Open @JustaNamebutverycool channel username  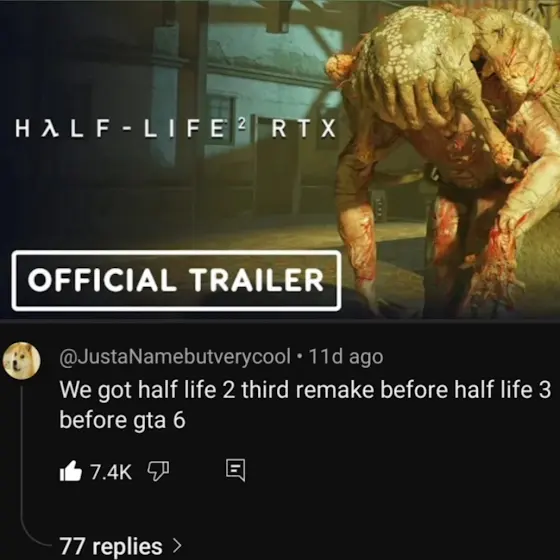click(175, 356)
